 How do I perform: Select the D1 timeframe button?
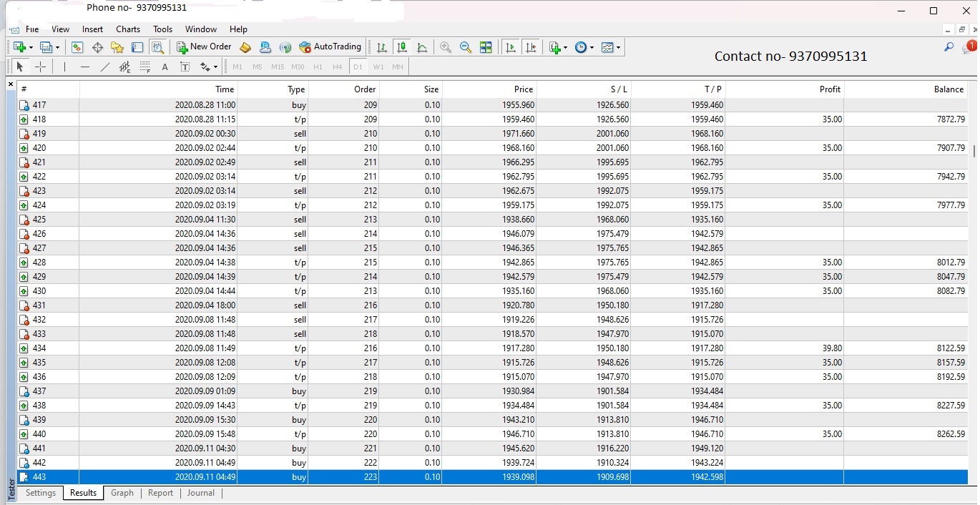pyautogui.click(x=358, y=67)
